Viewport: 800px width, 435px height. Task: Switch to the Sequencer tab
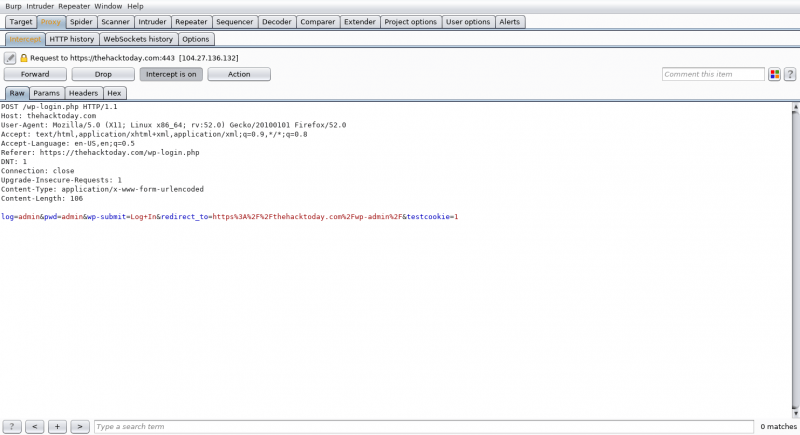pos(235,22)
